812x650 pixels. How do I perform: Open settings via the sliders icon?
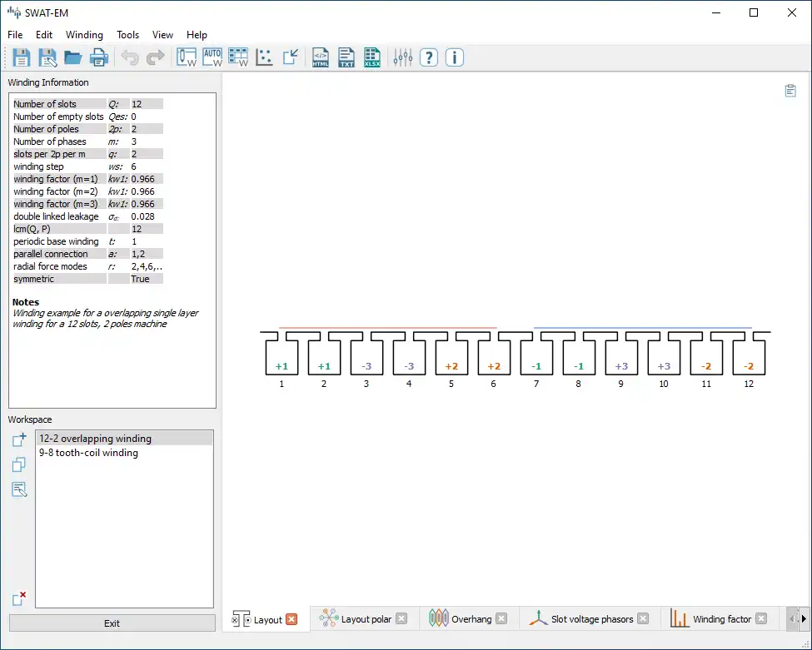coord(403,57)
